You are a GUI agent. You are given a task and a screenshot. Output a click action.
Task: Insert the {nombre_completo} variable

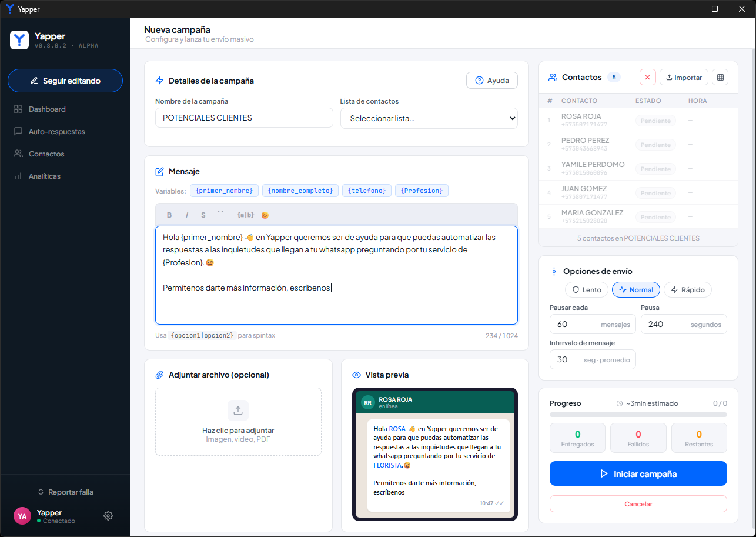[x=300, y=191]
